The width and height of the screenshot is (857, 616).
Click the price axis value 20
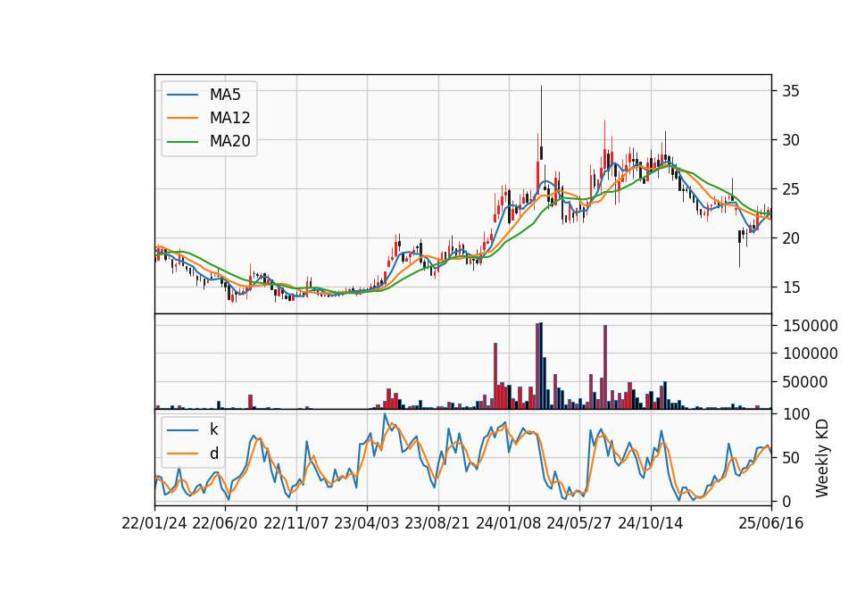(790, 237)
